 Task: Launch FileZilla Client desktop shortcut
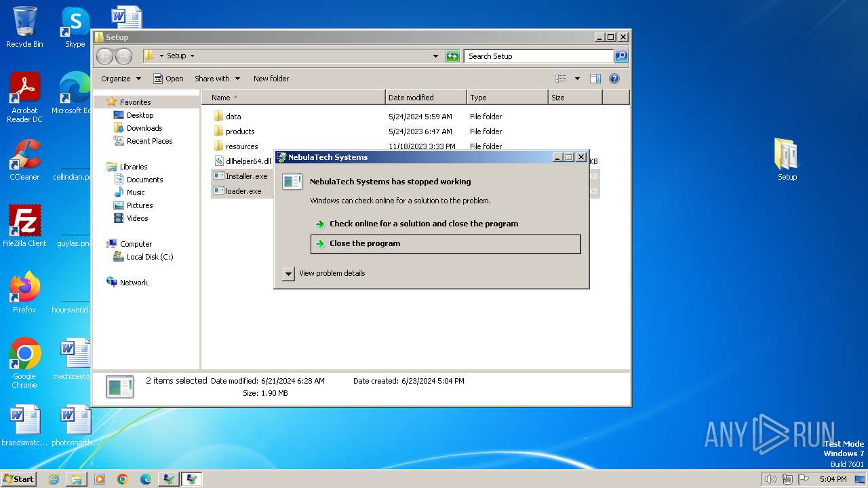tap(24, 226)
